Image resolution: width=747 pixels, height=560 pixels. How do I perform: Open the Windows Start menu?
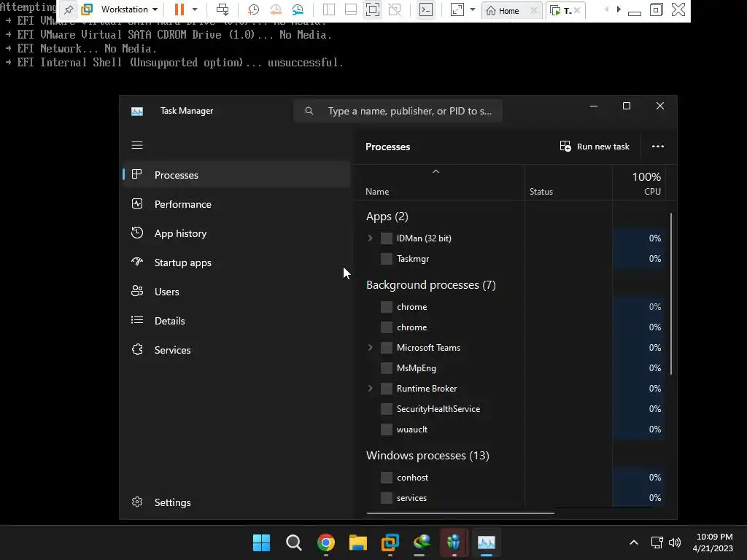262,542
